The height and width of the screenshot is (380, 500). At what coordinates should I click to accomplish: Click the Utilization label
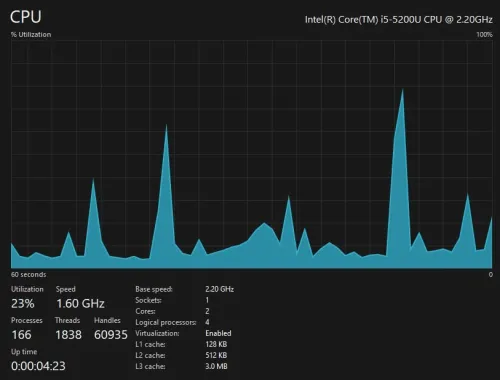(27, 289)
